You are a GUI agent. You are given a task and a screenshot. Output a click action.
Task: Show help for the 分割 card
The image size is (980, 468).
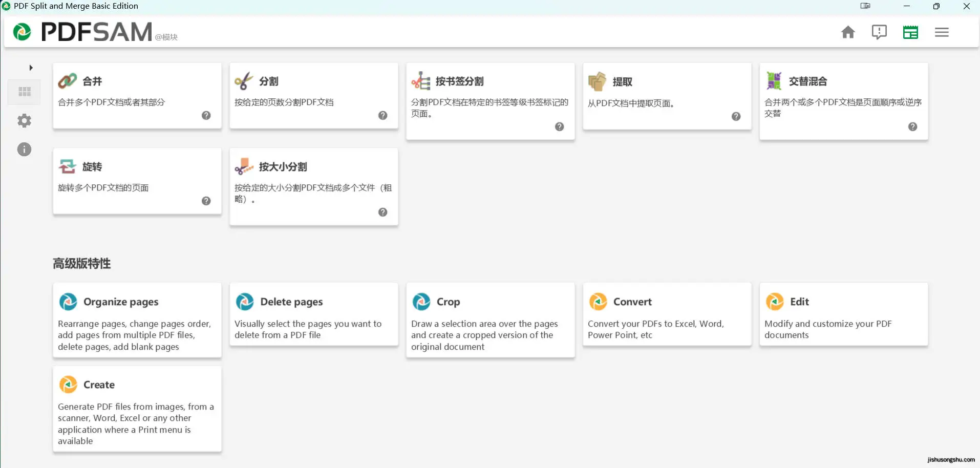(383, 115)
